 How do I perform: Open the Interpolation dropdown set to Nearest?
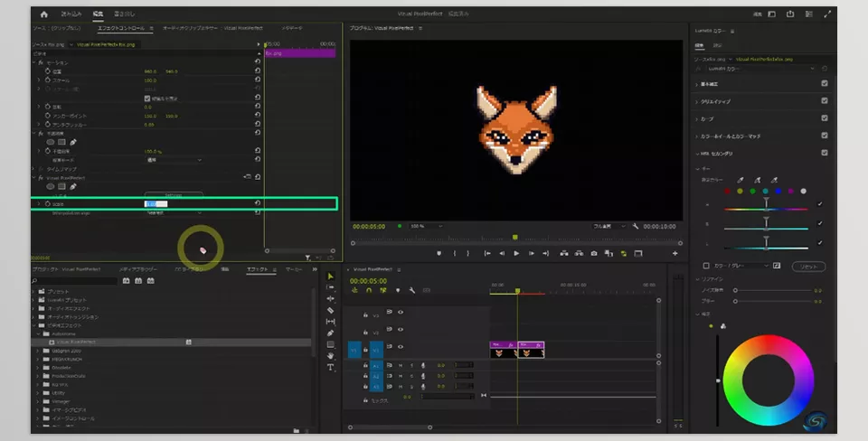point(174,212)
